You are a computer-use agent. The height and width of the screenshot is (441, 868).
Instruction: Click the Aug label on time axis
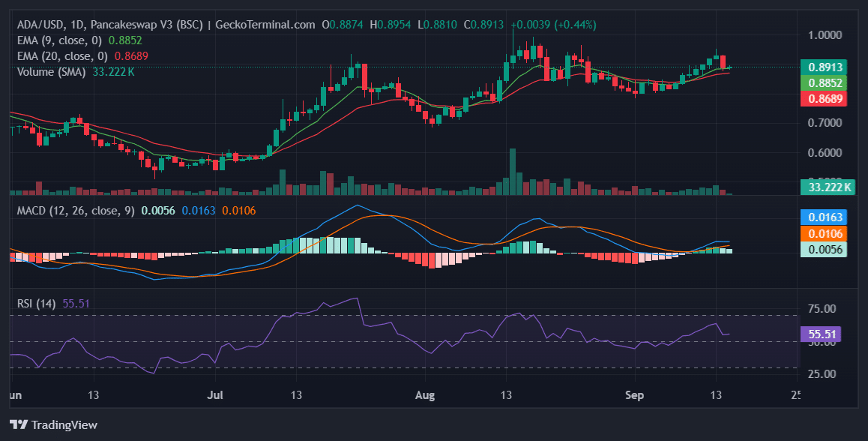425,395
